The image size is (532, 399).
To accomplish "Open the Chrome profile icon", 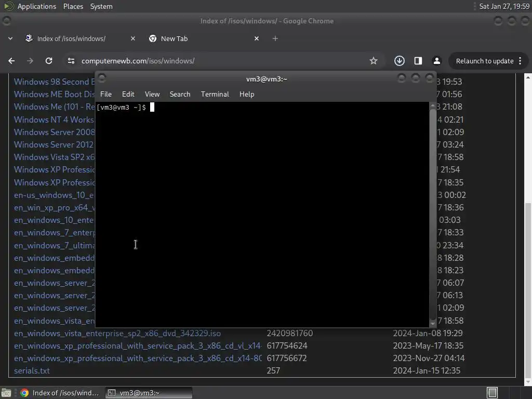I will click(436, 61).
